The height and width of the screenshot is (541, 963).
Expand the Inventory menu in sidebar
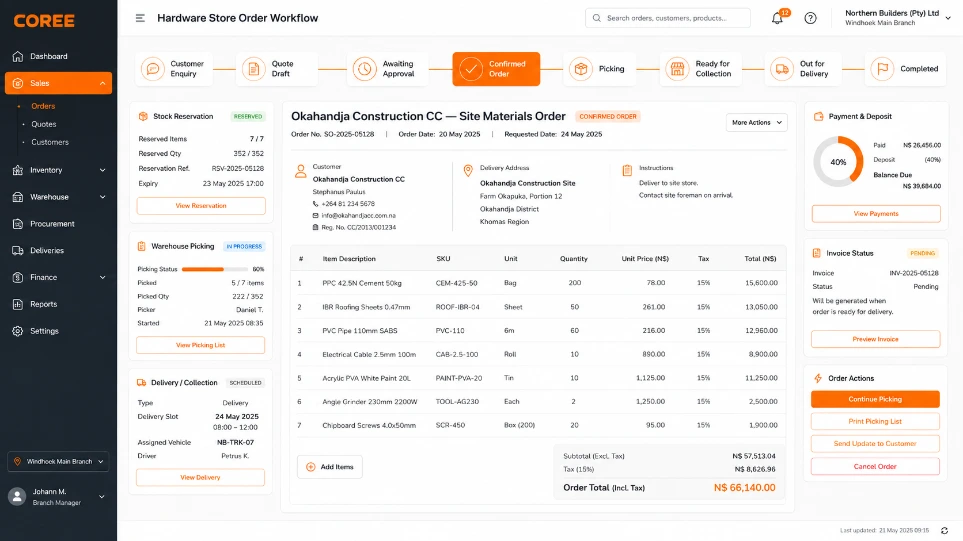(x=103, y=170)
